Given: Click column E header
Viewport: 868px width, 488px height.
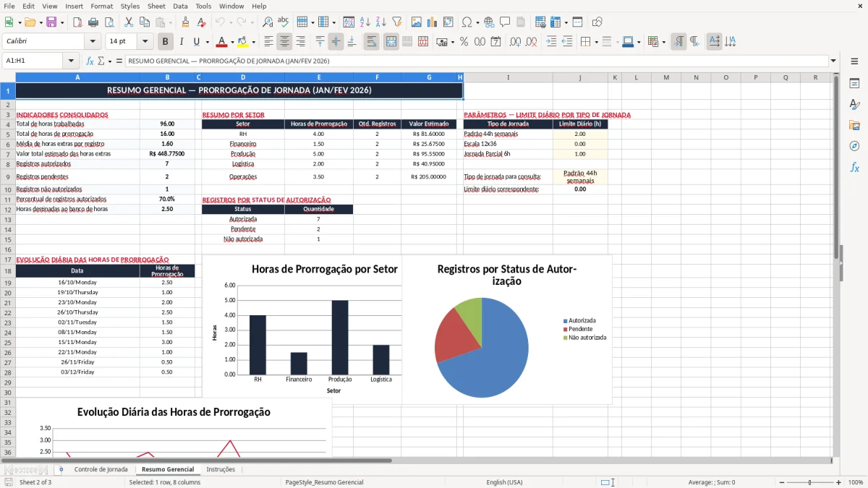Looking at the screenshot, I should 318,77.
